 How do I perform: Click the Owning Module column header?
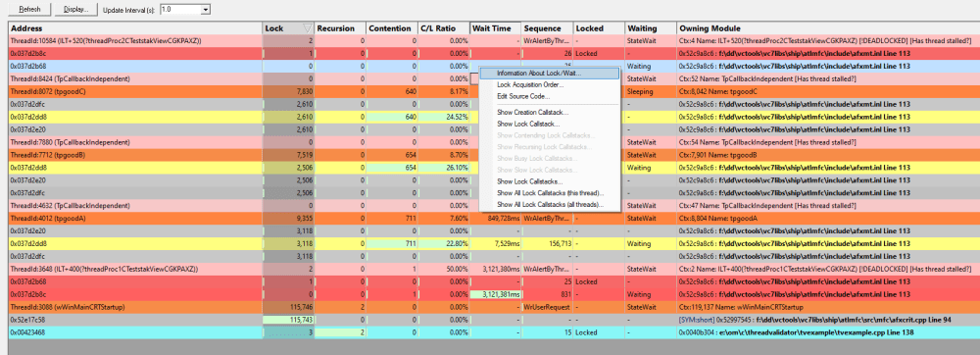828,28
